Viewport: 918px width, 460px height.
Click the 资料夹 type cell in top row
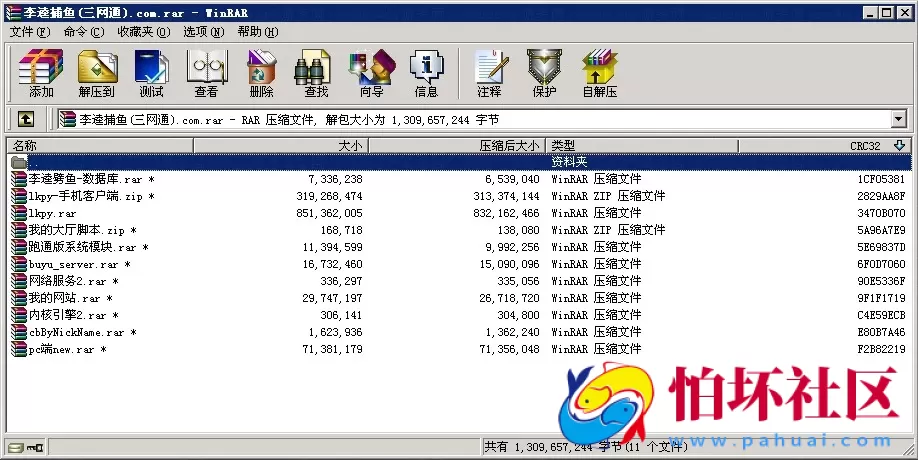tap(569, 162)
